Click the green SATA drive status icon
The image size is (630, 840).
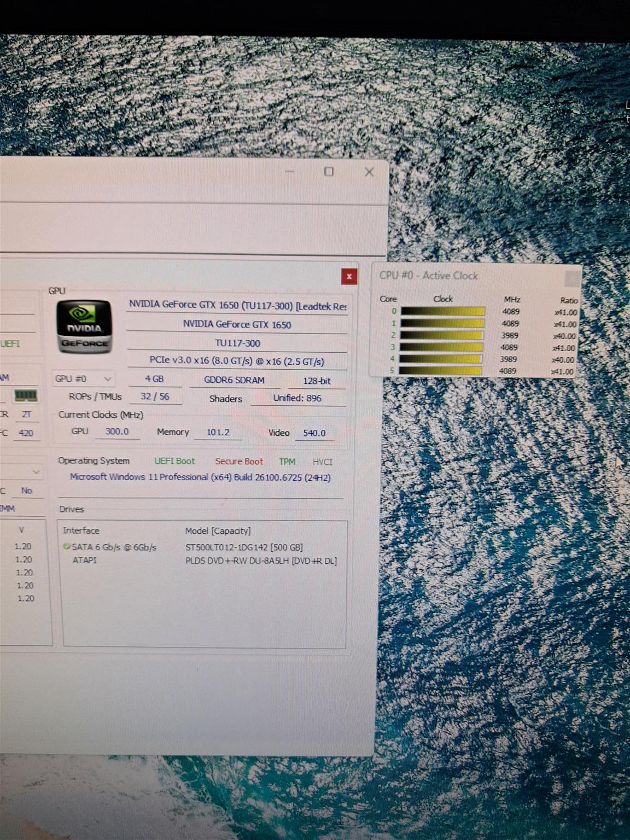[x=67, y=546]
